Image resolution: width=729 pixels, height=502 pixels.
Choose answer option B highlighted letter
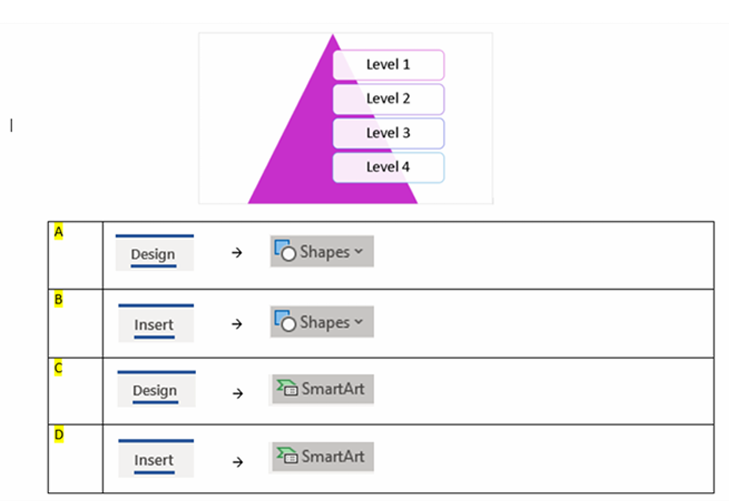pos(58,299)
